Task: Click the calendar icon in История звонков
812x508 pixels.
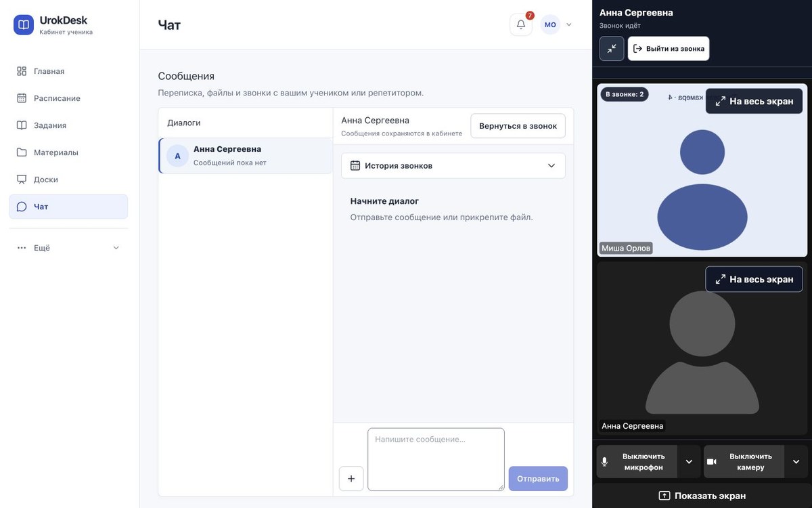Action: tap(355, 165)
